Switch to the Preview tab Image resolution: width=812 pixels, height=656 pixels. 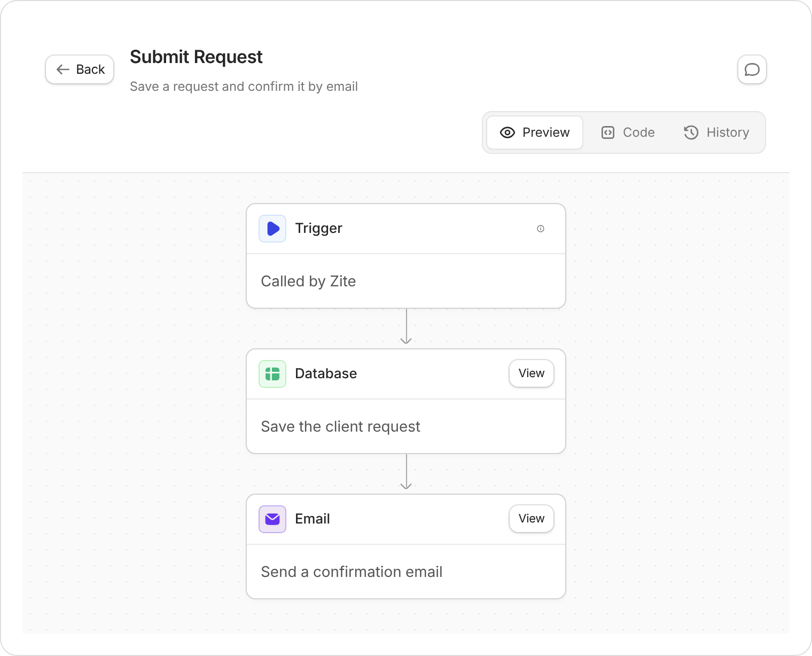535,132
